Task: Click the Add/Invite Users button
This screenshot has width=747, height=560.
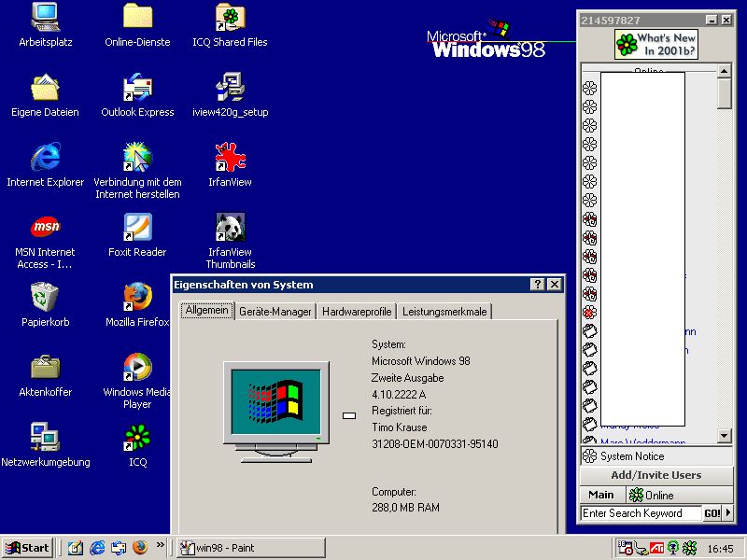Action: point(655,475)
